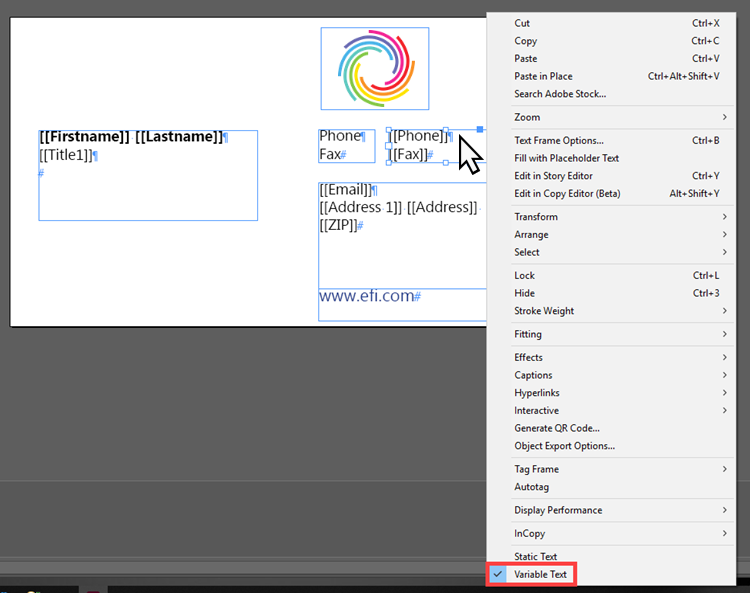Toggle the checked Variable Text option
Image resolution: width=750 pixels, height=593 pixels.
[540, 575]
